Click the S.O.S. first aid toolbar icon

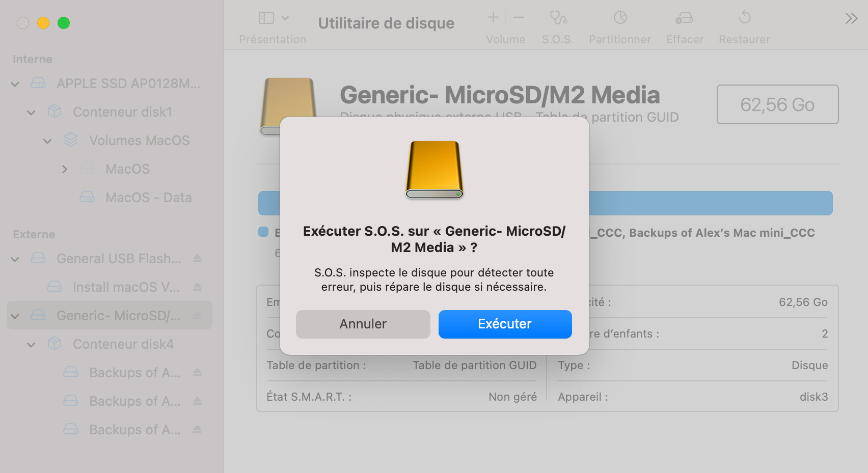pyautogui.click(x=558, y=18)
